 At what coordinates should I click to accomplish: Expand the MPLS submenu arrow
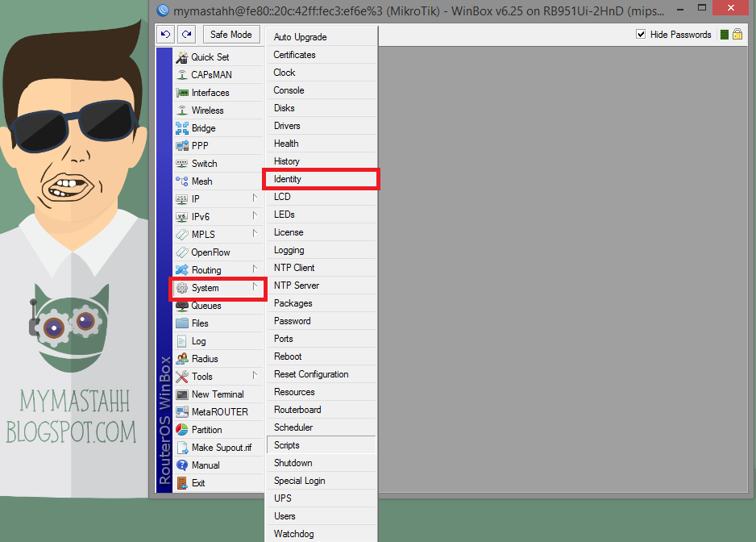(255, 234)
